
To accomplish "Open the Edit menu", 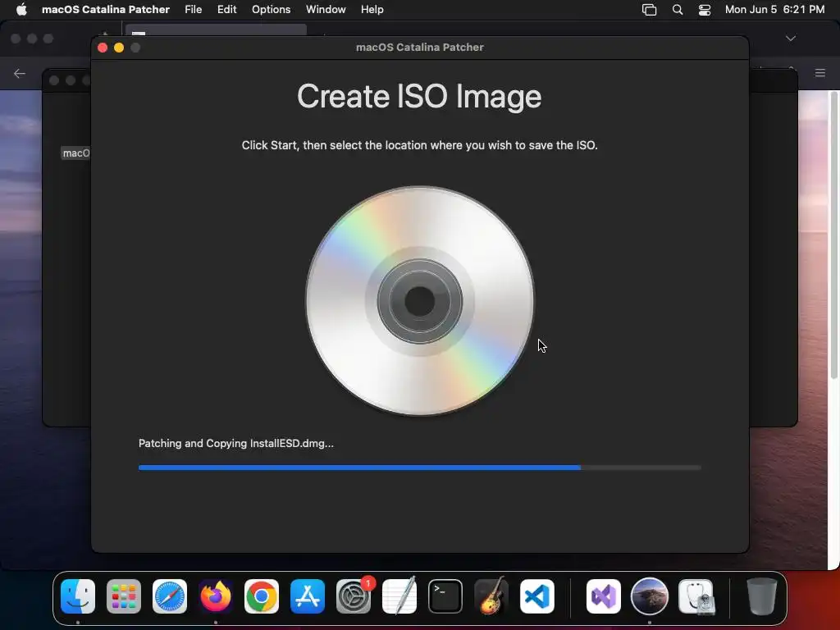I will [x=226, y=10].
